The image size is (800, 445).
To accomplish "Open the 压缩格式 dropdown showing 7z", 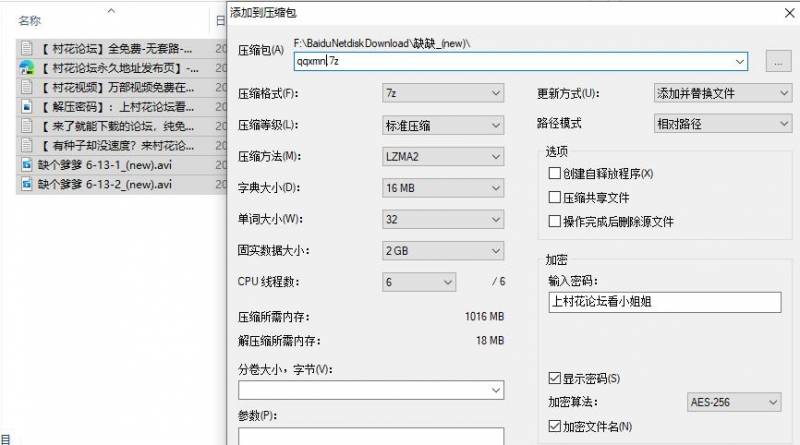I will 443,93.
